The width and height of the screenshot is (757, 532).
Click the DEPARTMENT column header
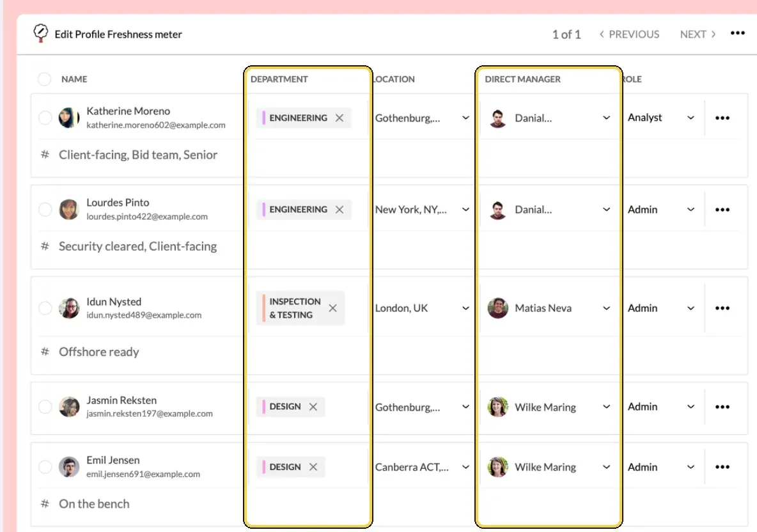pyautogui.click(x=279, y=79)
